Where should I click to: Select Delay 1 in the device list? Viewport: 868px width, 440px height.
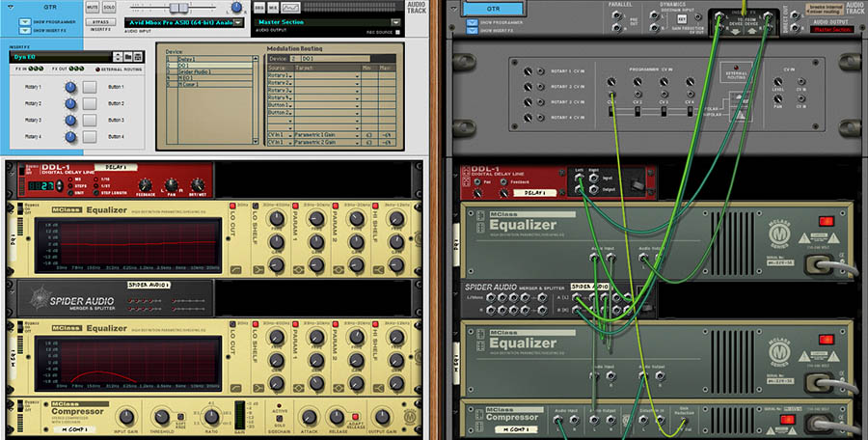[209, 59]
